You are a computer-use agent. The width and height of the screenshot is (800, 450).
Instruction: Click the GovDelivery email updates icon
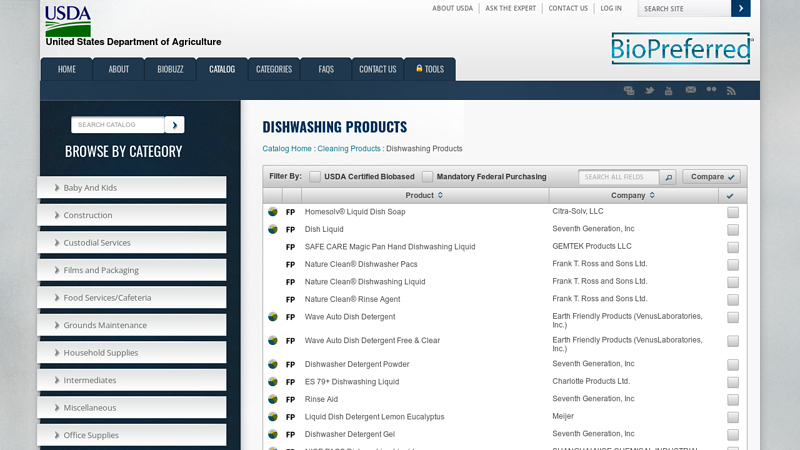click(629, 90)
